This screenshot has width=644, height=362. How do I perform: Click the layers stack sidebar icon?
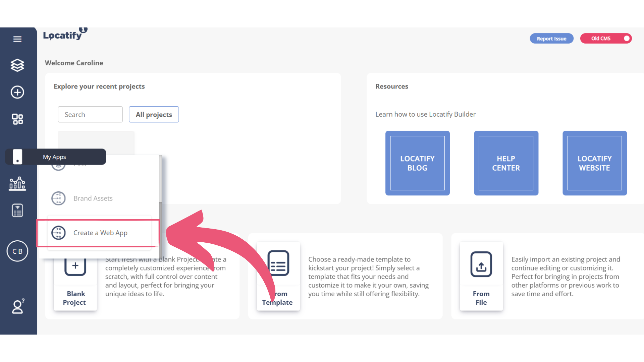(x=17, y=65)
